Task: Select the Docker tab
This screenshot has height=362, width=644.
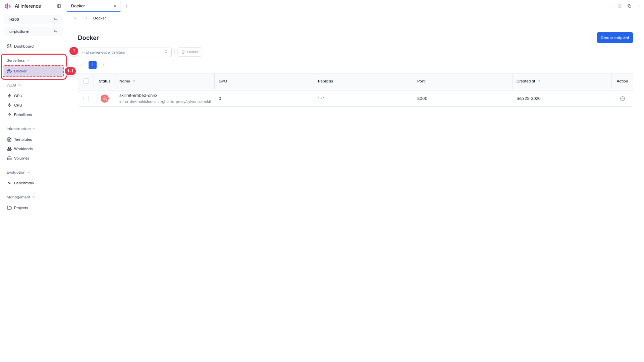Action: [x=94, y=6]
